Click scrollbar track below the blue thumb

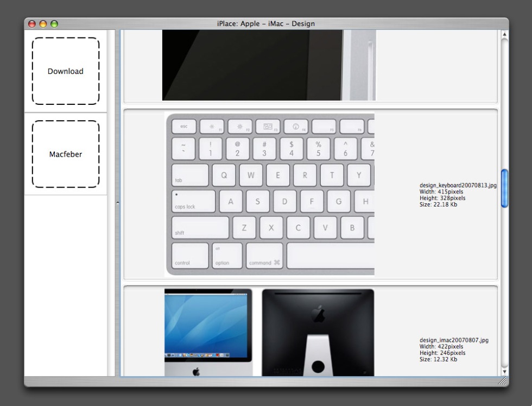click(x=504, y=288)
